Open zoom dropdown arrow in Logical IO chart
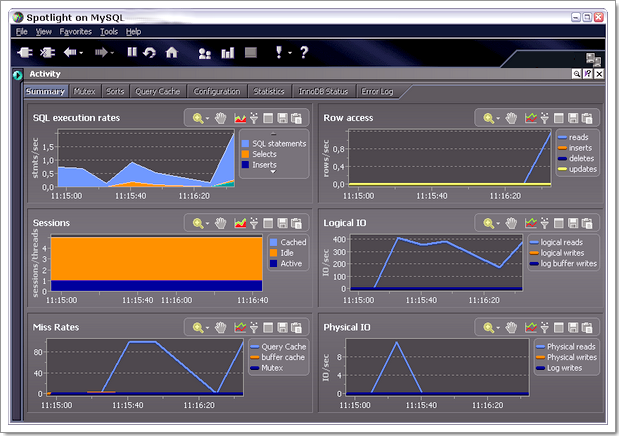The width and height of the screenshot is (619, 436). tap(498, 224)
